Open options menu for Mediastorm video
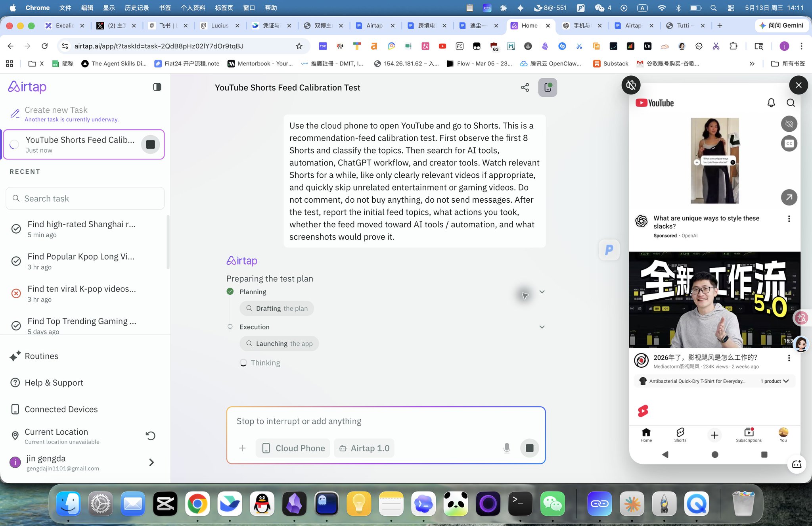812x526 pixels. pos(789,358)
